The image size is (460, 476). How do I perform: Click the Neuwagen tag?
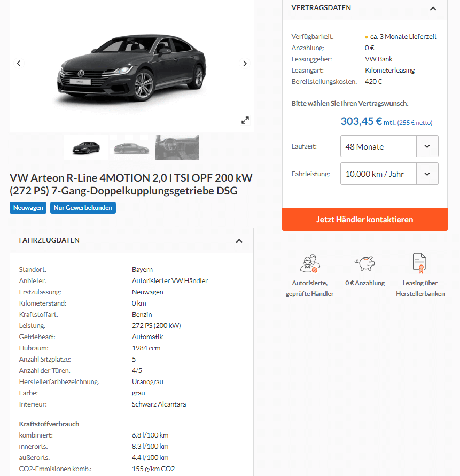(28, 208)
